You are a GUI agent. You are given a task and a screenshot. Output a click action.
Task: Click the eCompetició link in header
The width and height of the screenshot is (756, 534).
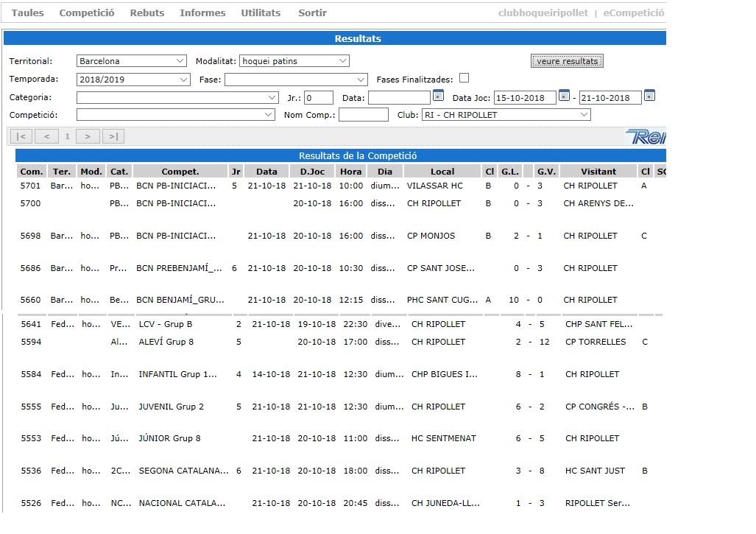coord(634,13)
